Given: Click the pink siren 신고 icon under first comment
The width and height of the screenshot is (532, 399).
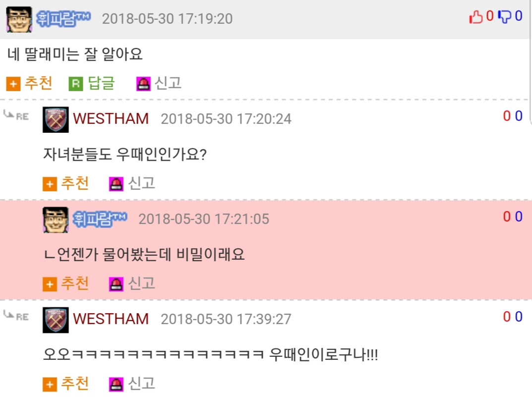Looking at the screenshot, I should pos(143,84).
